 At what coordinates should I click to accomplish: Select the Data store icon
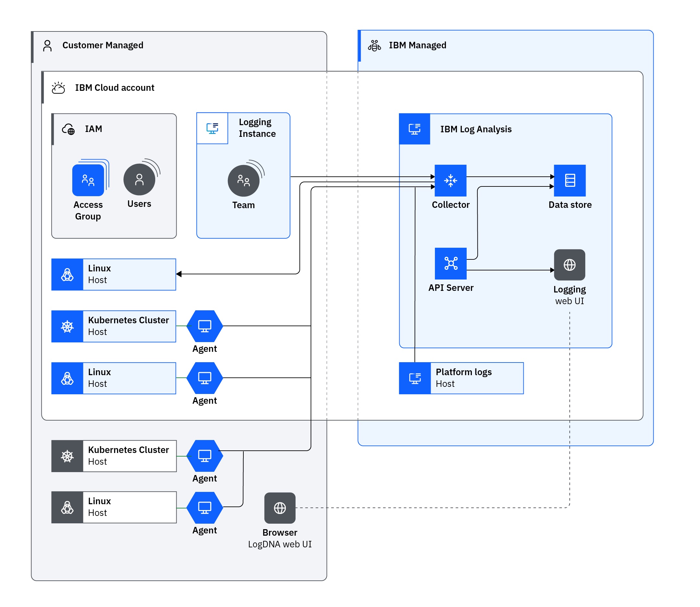570,181
